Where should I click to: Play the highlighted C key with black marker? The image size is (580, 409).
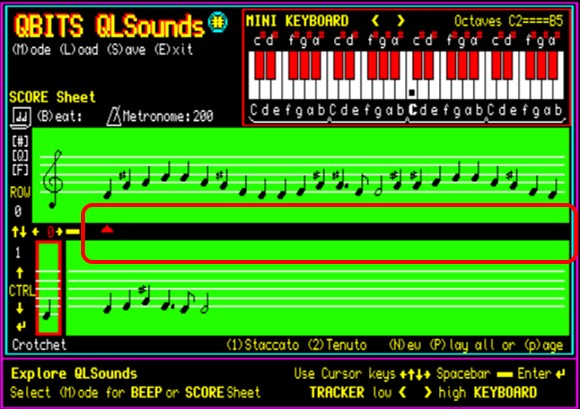coord(412,89)
